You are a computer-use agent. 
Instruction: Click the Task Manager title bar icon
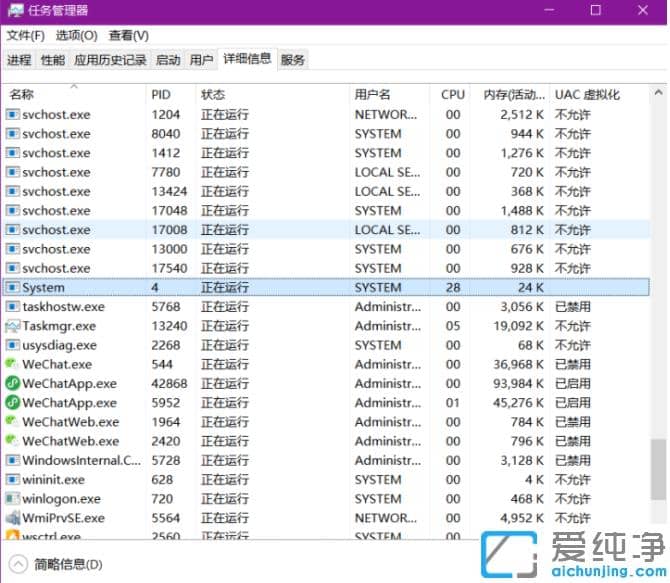15,10
